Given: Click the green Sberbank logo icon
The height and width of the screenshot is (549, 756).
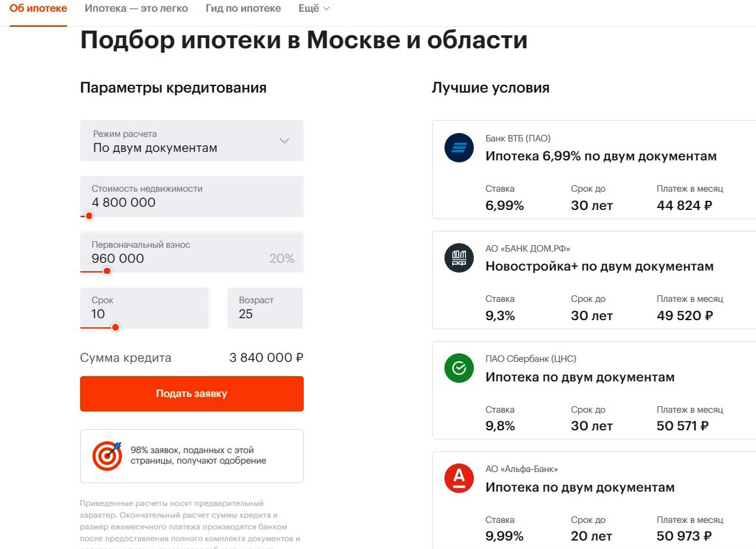Looking at the screenshot, I should (x=459, y=368).
